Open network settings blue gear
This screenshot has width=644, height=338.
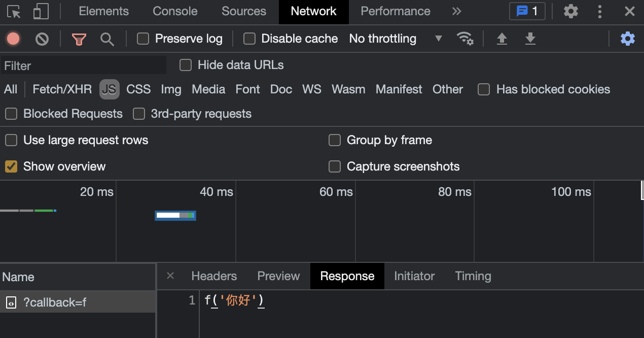628,39
